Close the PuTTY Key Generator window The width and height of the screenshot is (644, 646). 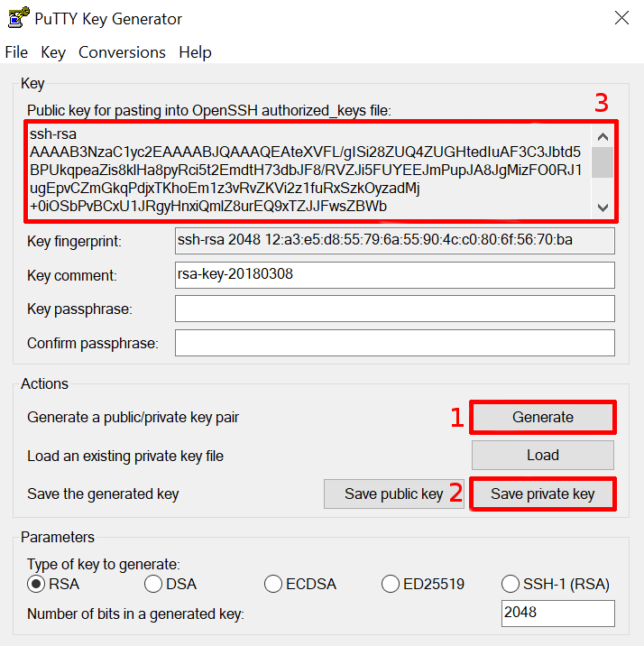click(x=621, y=18)
